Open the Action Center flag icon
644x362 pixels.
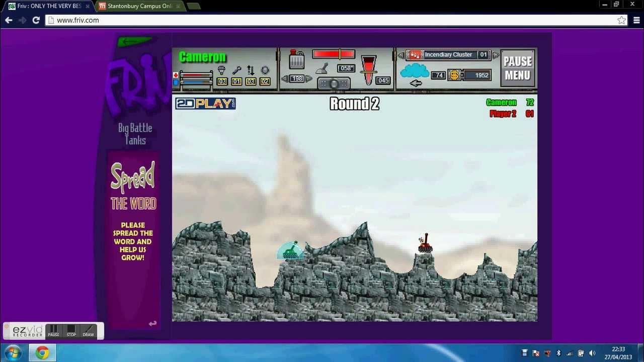(x=536, y=353)
